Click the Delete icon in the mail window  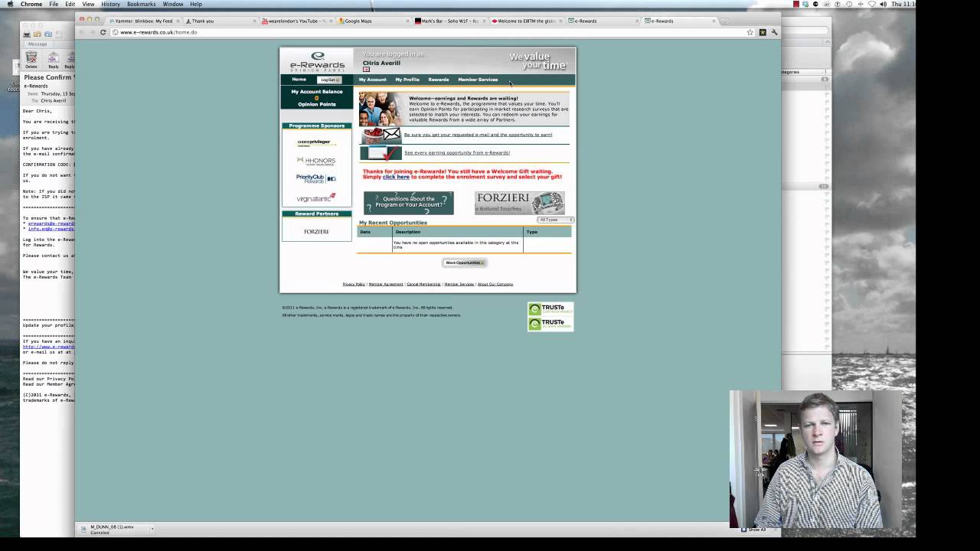[31, 60]
